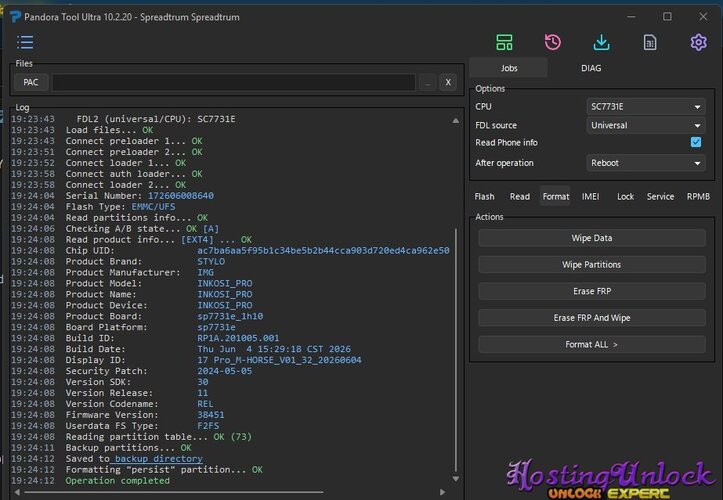This screenshot has width=723, height=500.
Task: Select Product Brand value STYLO
Action: (x=211, y=262)
